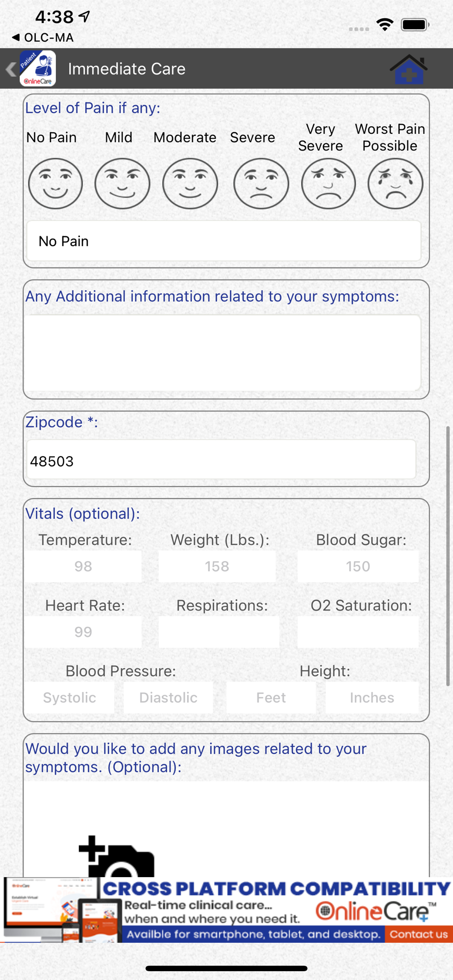Focus the additional symptoms information box

click(223, 353)
